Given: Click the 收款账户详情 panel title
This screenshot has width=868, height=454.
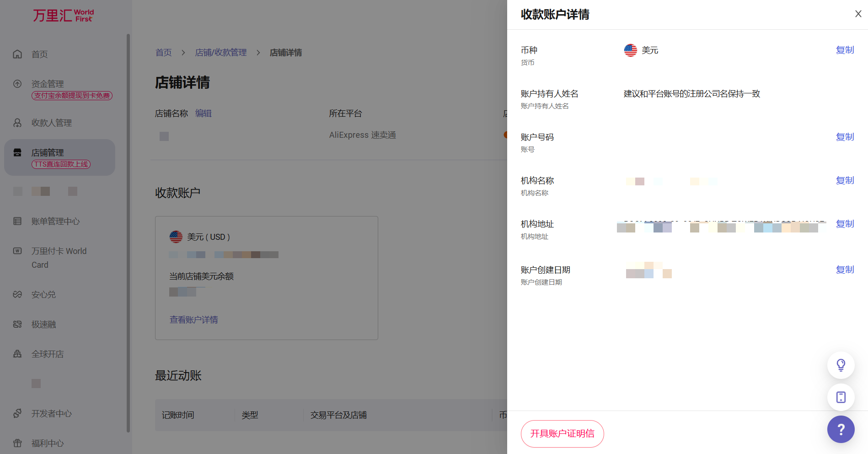Looking at the screenshot, I should click(555, 15).
